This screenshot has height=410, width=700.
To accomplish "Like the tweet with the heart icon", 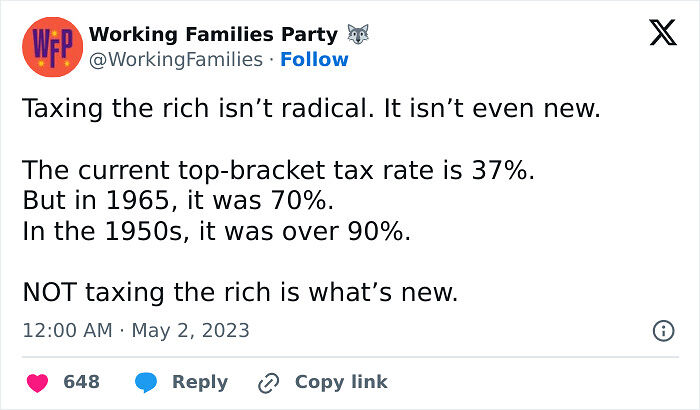I will coord(37,382).
